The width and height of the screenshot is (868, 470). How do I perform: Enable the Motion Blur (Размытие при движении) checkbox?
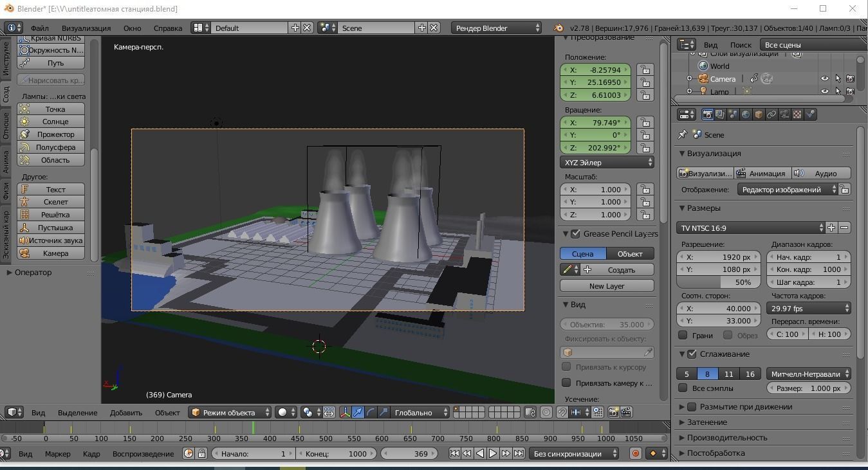[x=692, y=407]
